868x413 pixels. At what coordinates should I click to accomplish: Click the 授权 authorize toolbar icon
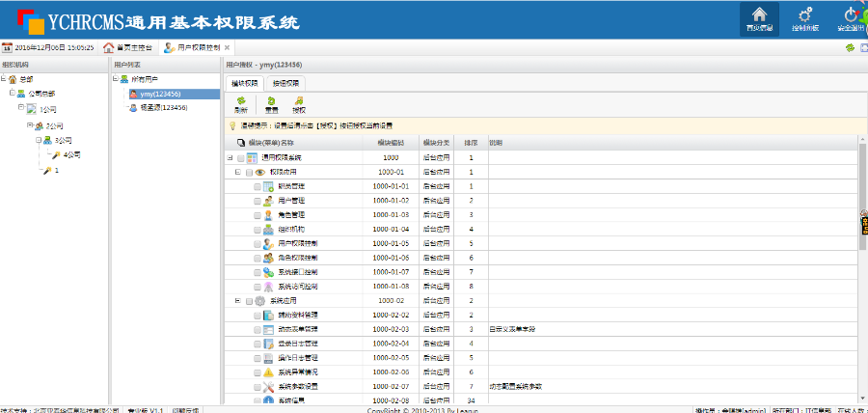pos(299,105)
